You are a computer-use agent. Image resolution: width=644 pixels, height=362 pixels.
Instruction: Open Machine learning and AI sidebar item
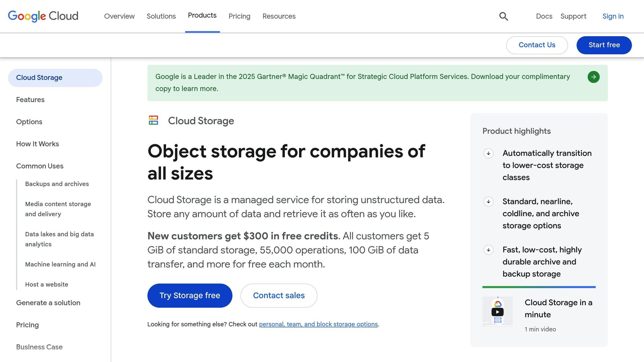[x=60, y=264]
